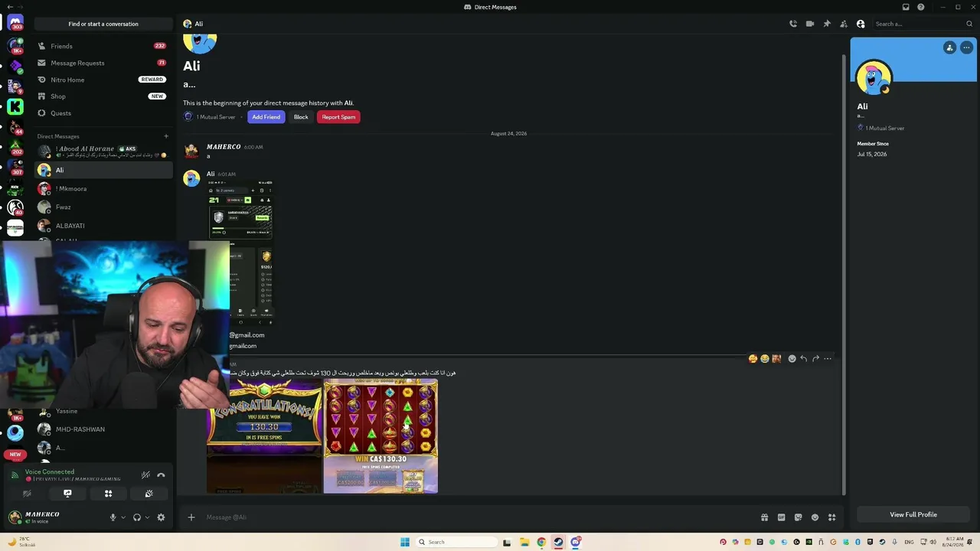Toggle noise suppression in the voice panel
980x551 pixels.
coord(145,475)
